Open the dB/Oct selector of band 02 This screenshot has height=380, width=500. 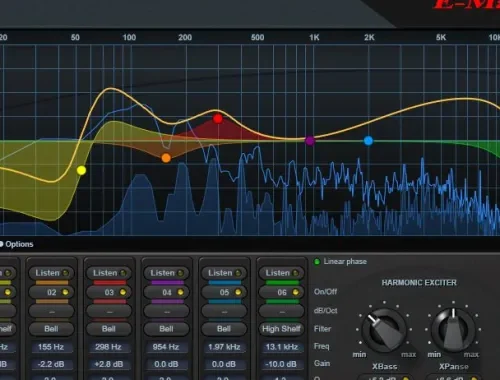pos(52,311)
